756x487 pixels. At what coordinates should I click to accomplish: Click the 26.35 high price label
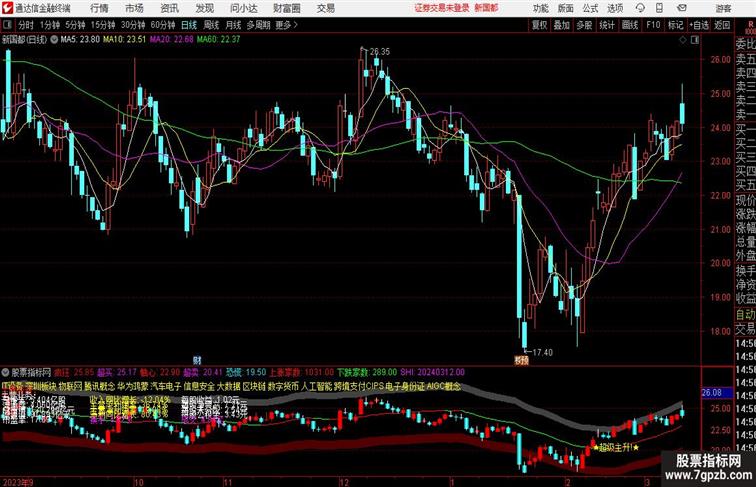tap(380, 52)
